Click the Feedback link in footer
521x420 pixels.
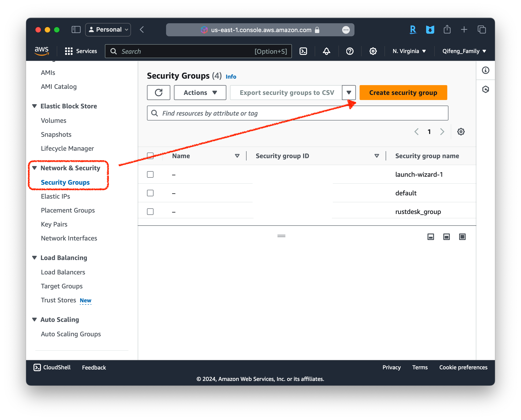click(x=94, y=367)
